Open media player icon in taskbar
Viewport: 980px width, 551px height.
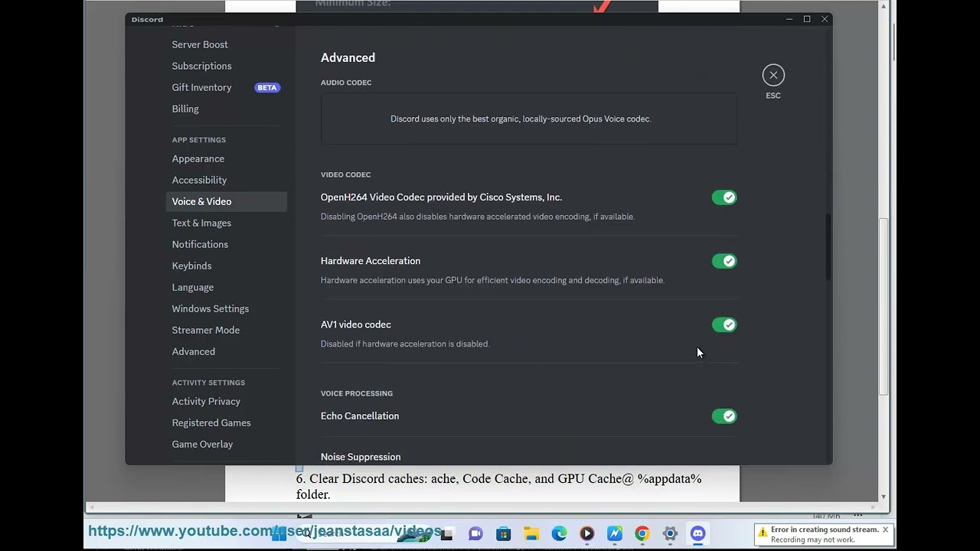(x=587, y=533)
